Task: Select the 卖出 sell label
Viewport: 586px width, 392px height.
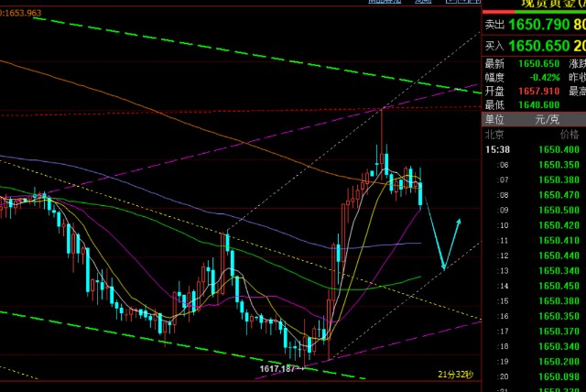Action: pyautogui.click(x=494, y=26)
